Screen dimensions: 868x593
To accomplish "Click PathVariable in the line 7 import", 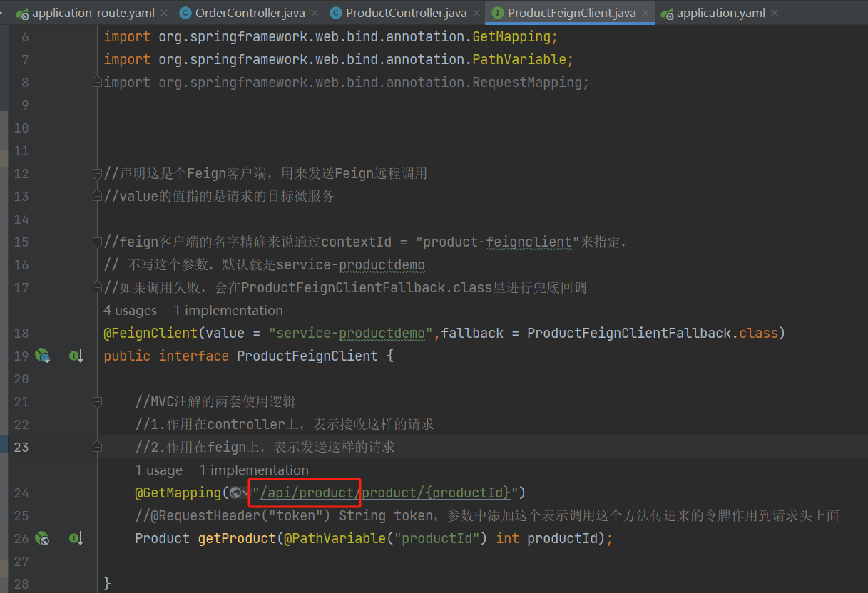I will (519, 59).
